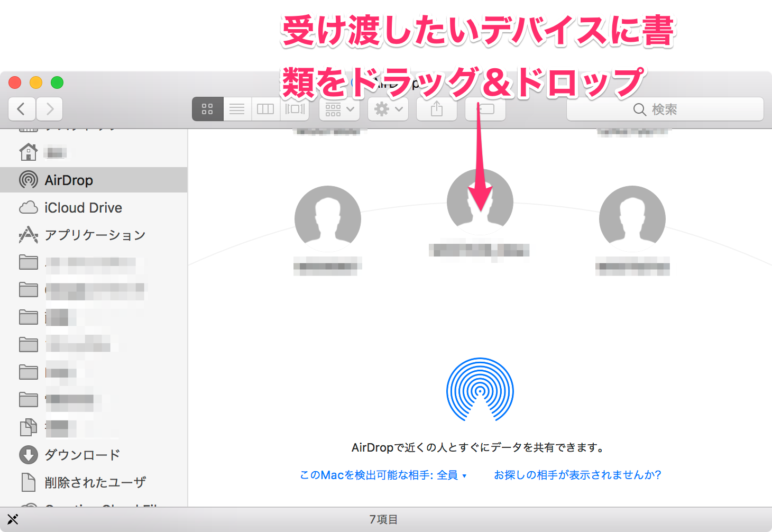The height and width of the screenshot is (532, 772).
Task: Click the large blue AirDrop logo
Action: [x=480, y=390]
